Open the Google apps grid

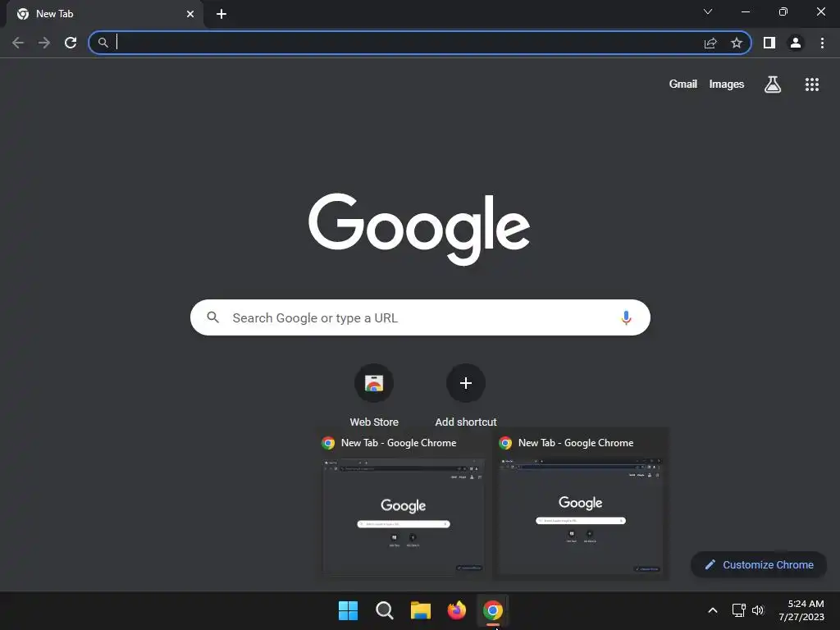812,84
